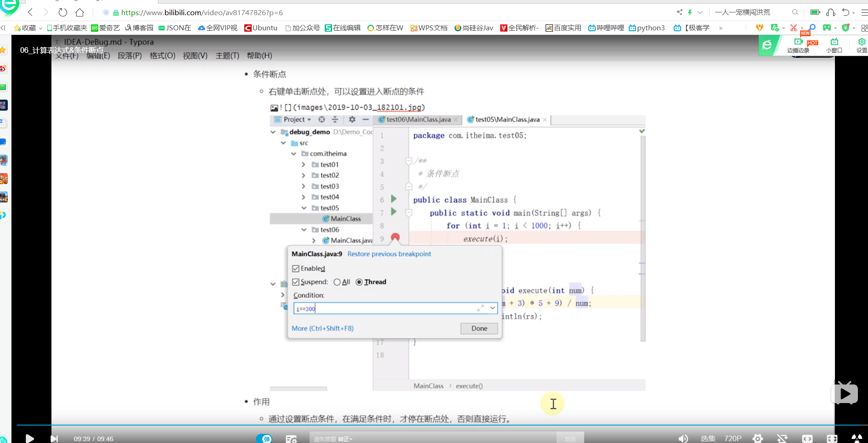Open the python3 bookmark
This screenshot has width=868, height=443.
tap(647, 28)
